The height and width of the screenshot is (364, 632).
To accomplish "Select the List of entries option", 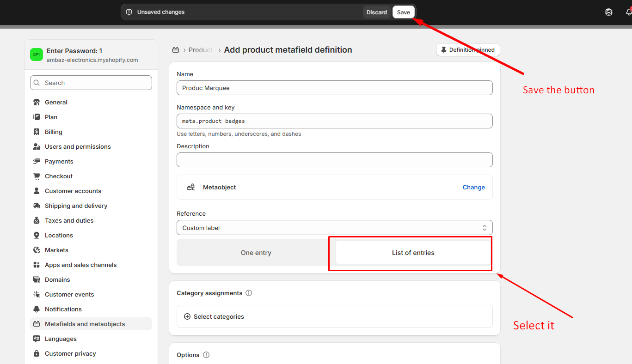I will [413, 253].
